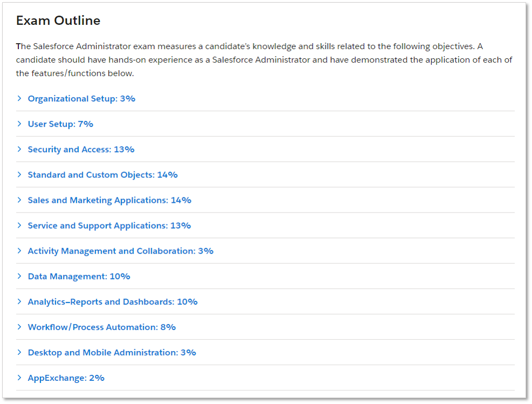Open Sales and Marketing Applications: 14% link
Viewport: 532px width, 404px height.
click(x=109, y=200)
